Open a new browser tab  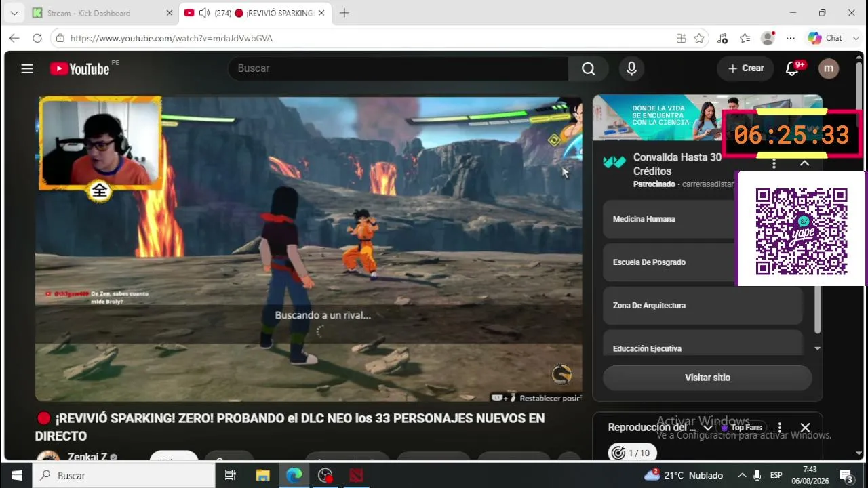(344, 13)
